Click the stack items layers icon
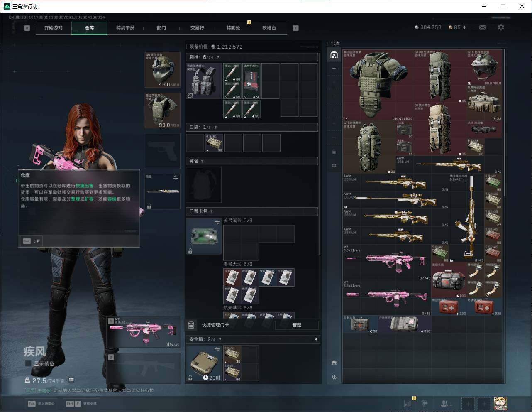The height and width of the screenshot is (412, 532). coord(334,363)
